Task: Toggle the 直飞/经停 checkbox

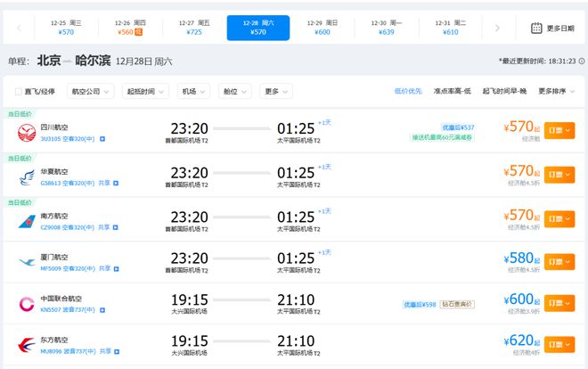Action: 18,92
